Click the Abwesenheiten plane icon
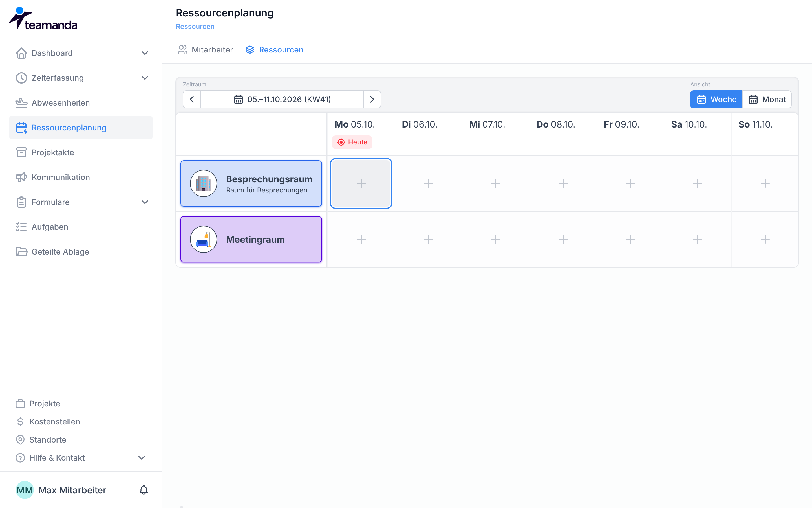 coord(21,103)
